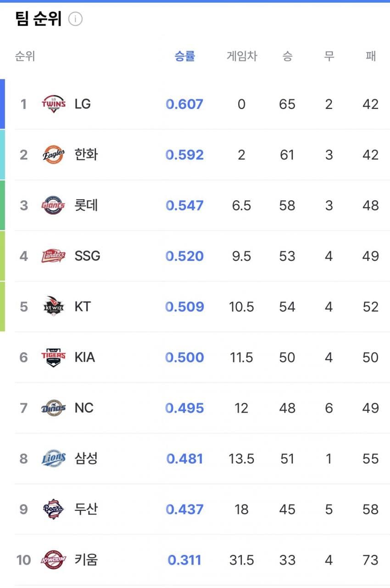Click the Kiwoom Heroes team logo
This screenshot has width=390, height=588.
[54, 560]
